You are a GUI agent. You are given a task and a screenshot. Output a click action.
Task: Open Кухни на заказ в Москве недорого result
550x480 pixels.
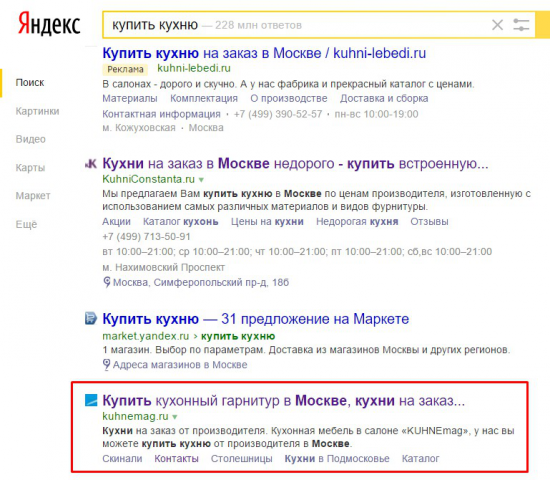tap(295, 164)
